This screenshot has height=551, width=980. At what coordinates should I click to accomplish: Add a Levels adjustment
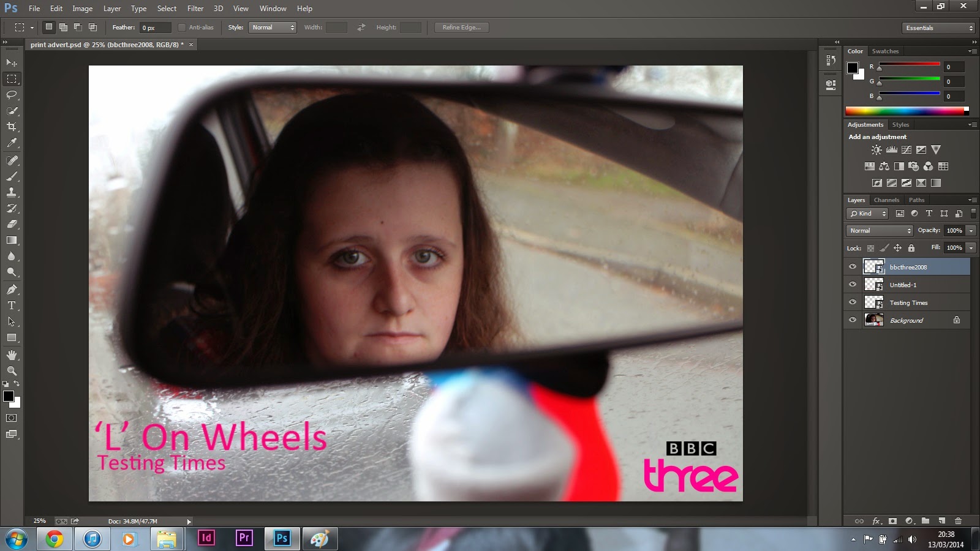tap(892, 150)
